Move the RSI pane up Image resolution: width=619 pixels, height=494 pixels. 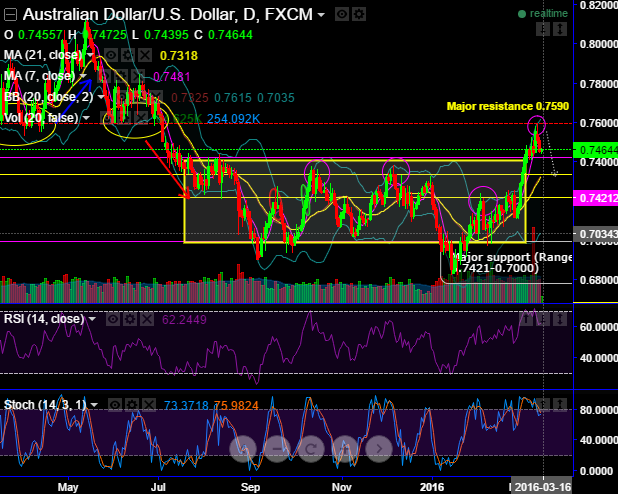526,319
